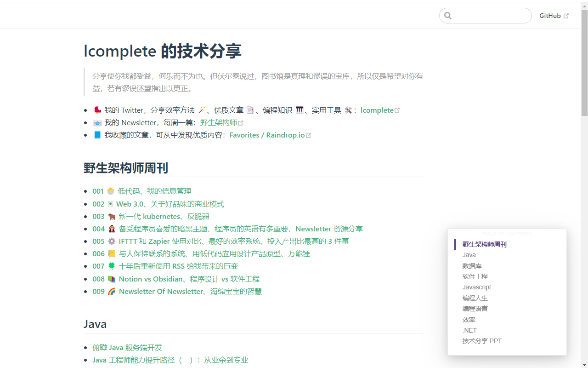
Task: Select Java in the table of contents
Action: [x=469, y=254]
